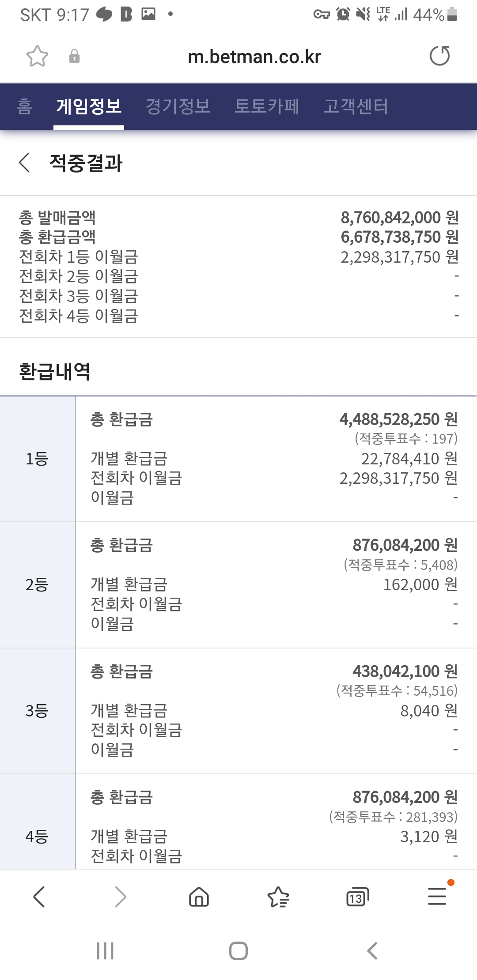This screenshot has height=980, width=477.
Task: Open the bookmarks list star icon
Action: click(x=278, y=897)
